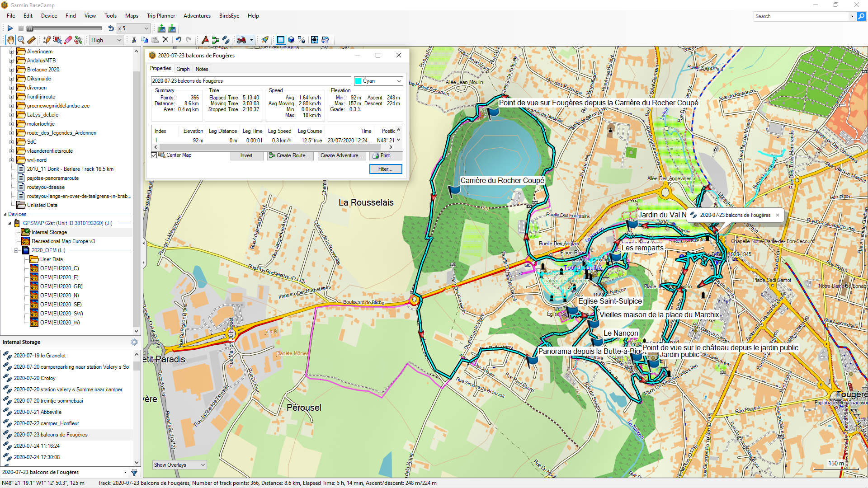Switch to the Notes tab
This screenshot has height=488, width=868.
202,69
